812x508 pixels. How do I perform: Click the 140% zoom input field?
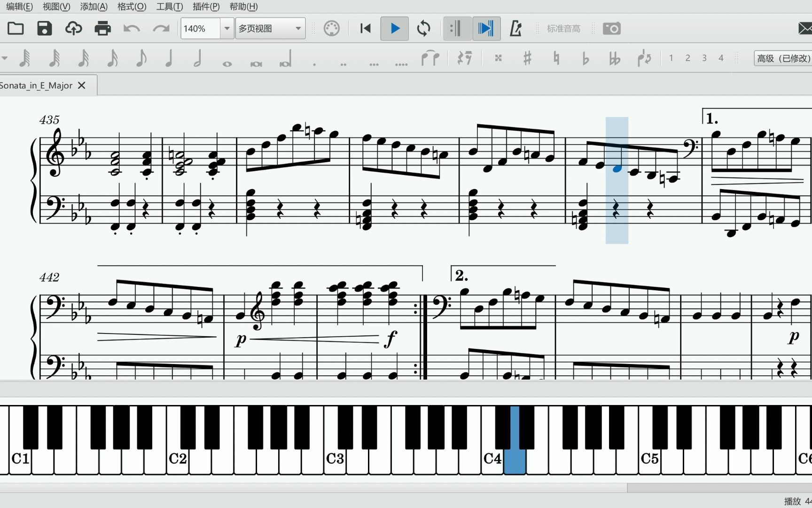coord(200,29)
